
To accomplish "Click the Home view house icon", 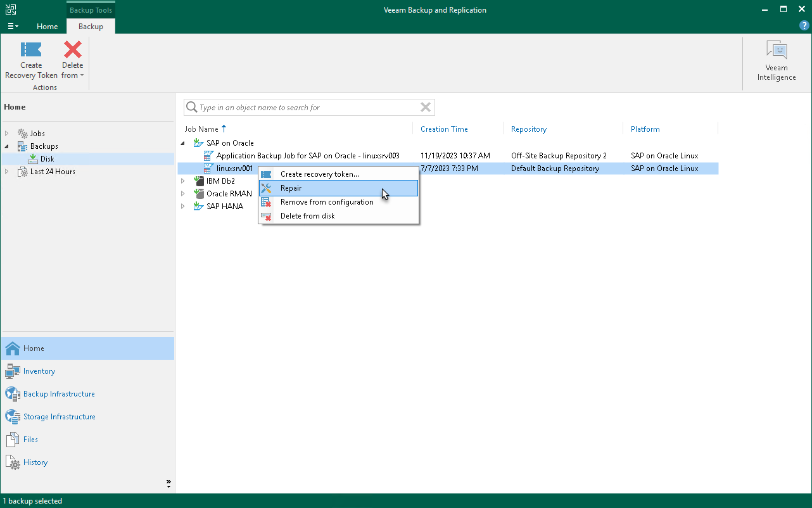I will click(13, 348).
